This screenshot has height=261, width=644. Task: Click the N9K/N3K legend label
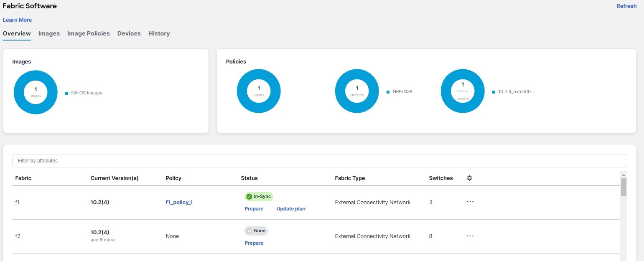click(x=403, y=92)
